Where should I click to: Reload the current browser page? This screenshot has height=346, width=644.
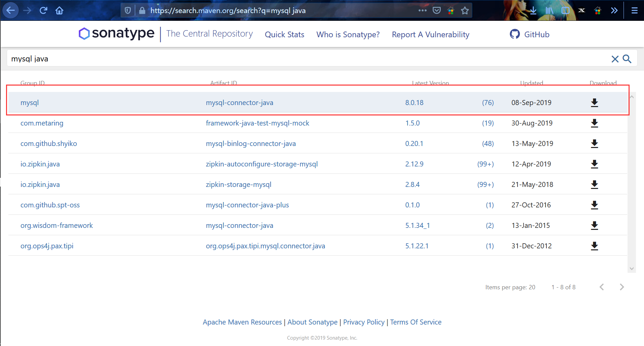coord(43,10)
